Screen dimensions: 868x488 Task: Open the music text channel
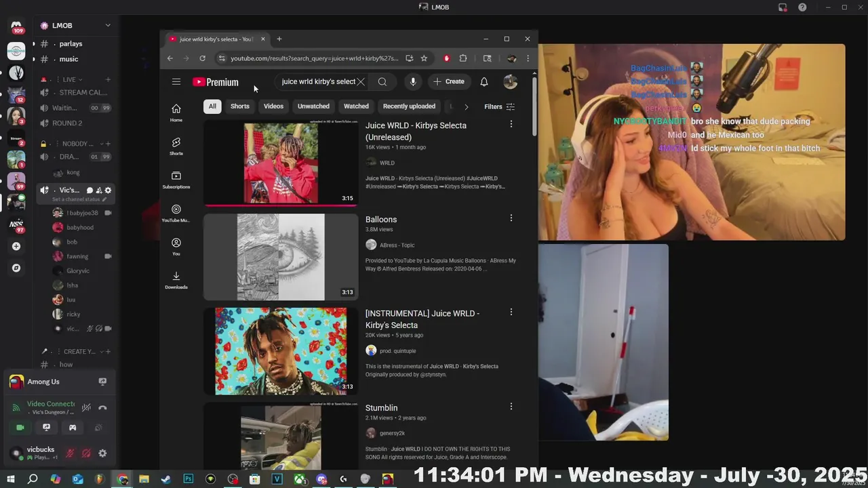coord(68,59)
